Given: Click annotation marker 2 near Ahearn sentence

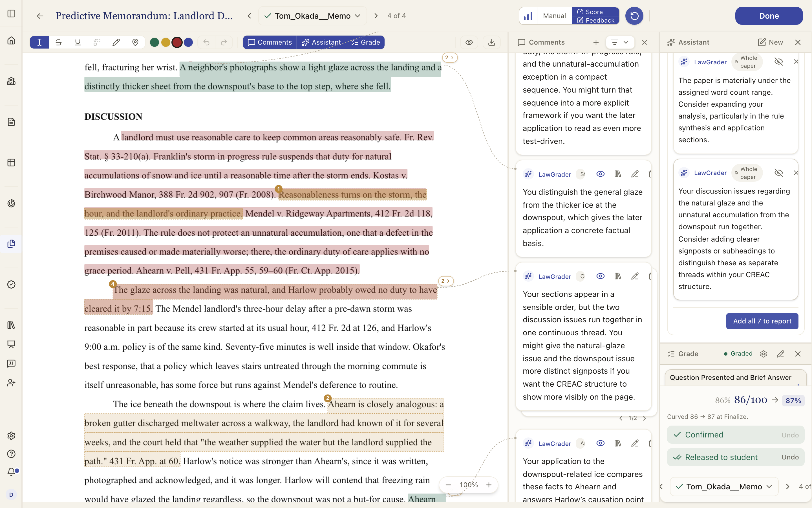Looking at the screenshot, I should 328,398.
